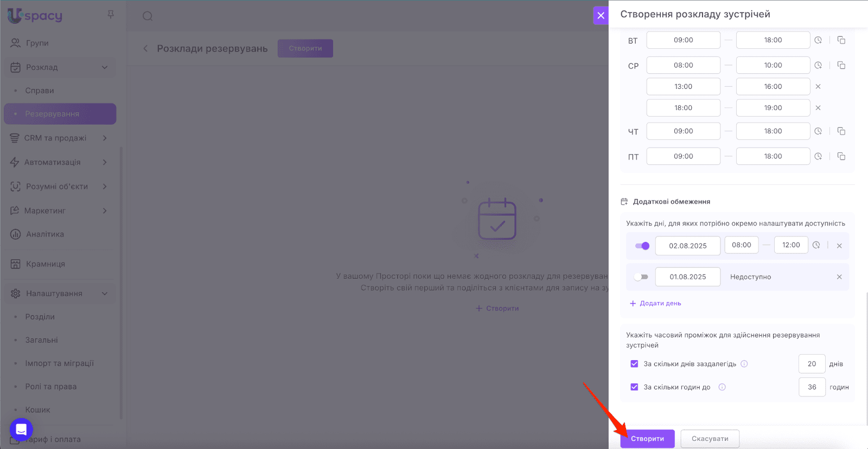This screenshot has height=449, width=868.
Task: Edit the days-in-advance value 20
Action: pyautogui.click(x=812, y=364)
